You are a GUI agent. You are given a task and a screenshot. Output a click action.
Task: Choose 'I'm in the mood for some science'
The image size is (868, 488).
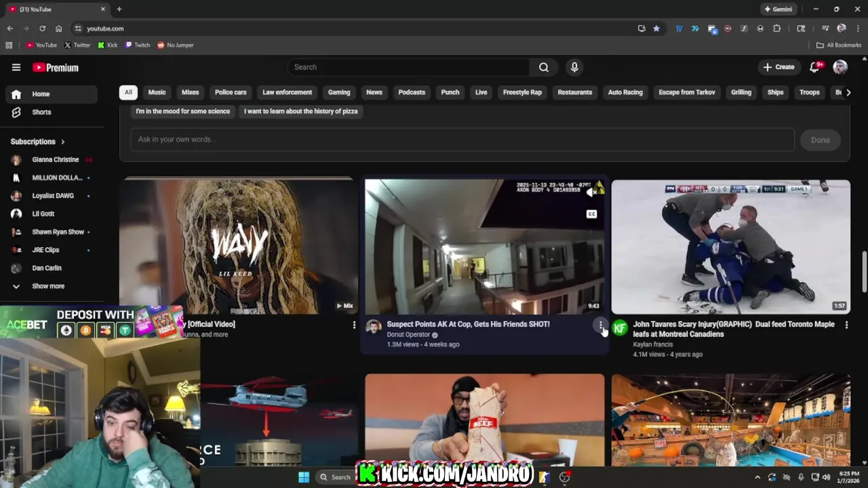tap(182, 111)
